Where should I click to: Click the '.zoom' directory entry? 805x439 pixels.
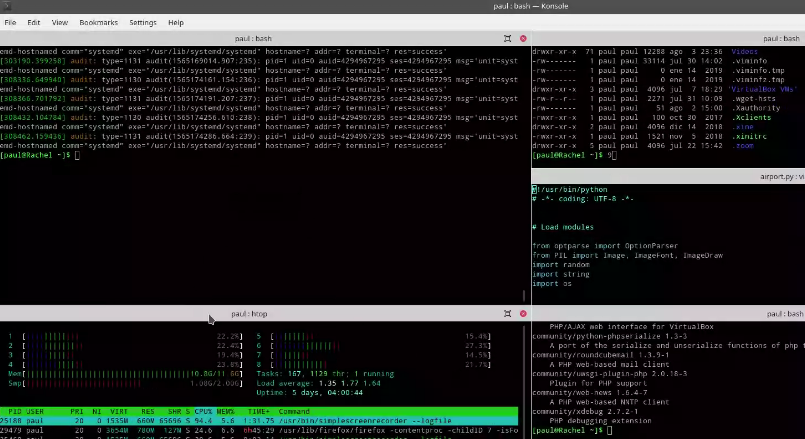pos(742,146)
